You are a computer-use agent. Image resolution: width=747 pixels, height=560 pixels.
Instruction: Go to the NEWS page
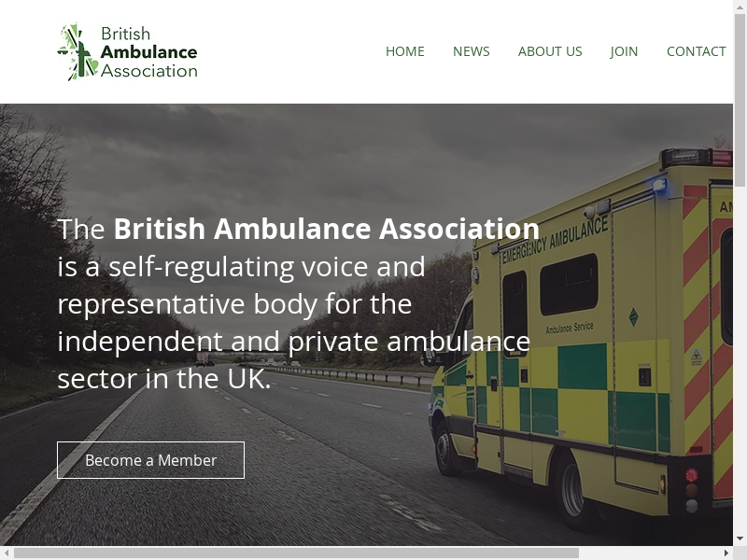pyautogui.click(x=472, y=51)
